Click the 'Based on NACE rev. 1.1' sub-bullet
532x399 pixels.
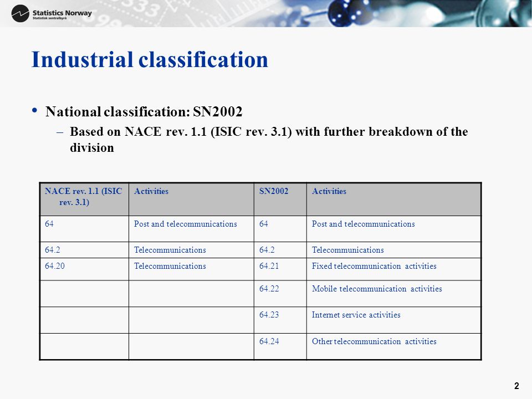click(x=269, y=140)
